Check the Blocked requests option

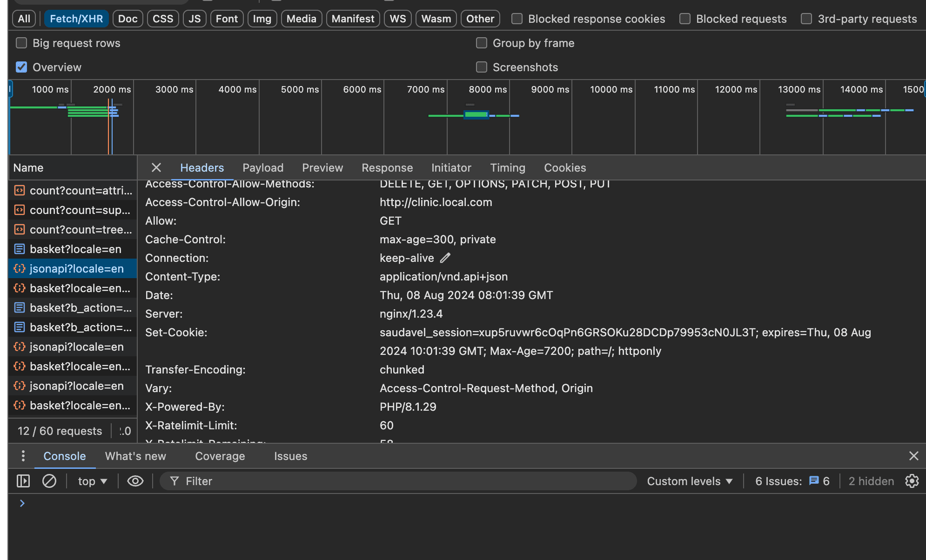pos(685,19)
